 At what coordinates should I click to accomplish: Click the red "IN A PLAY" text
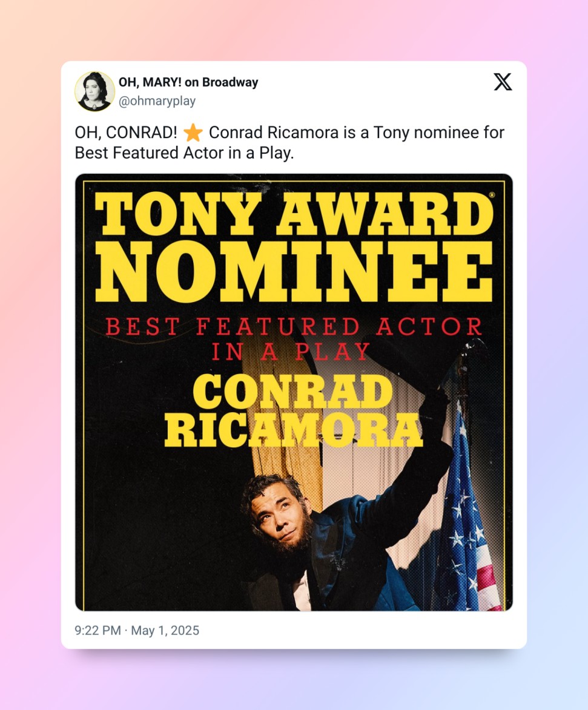(x=291, y=352)
